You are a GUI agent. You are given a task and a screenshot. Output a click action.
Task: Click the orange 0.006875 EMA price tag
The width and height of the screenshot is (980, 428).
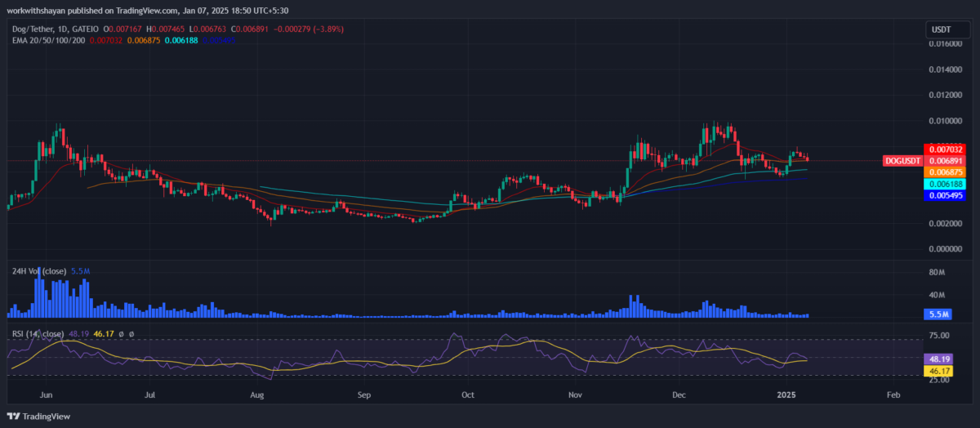945,172
